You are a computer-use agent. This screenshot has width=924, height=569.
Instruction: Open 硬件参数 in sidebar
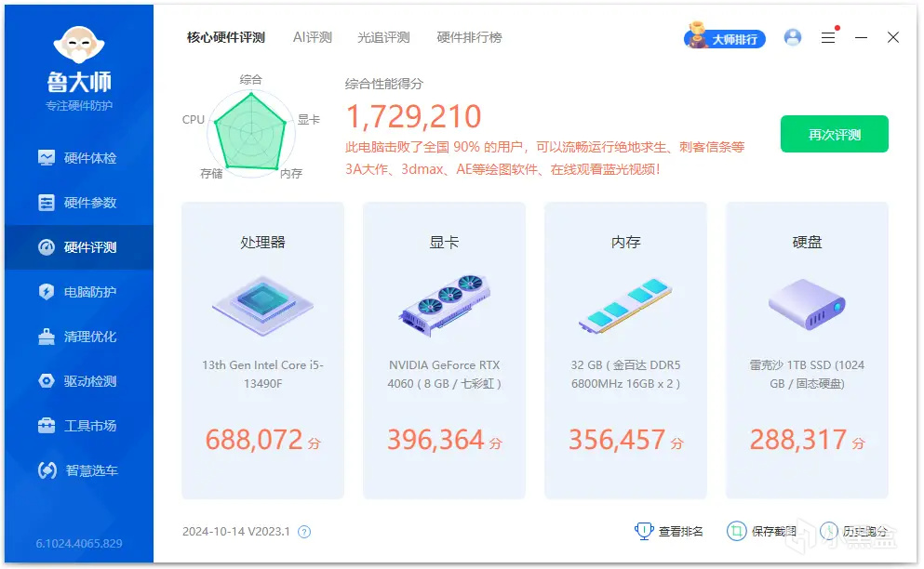click(x=78, y=203)
